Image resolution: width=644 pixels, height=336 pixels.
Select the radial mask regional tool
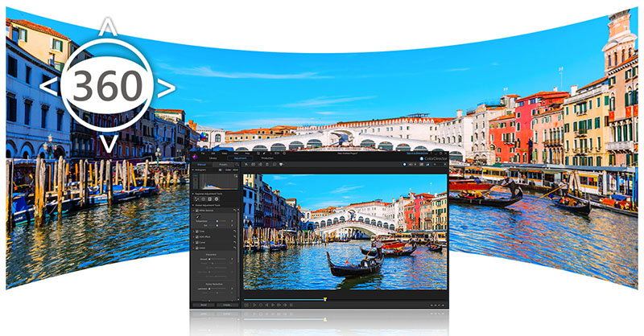pyautogui.click(x=217, y=199)
